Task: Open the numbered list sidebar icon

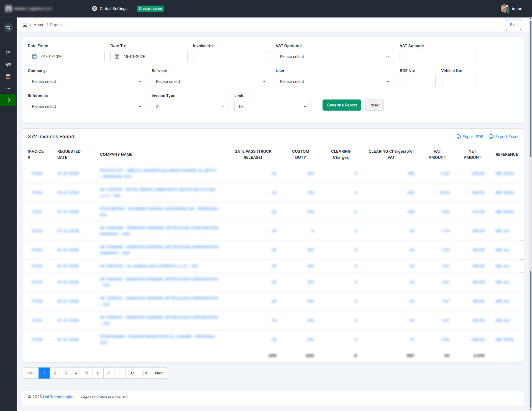Action: pyautogui.click(x=8, y=53)
